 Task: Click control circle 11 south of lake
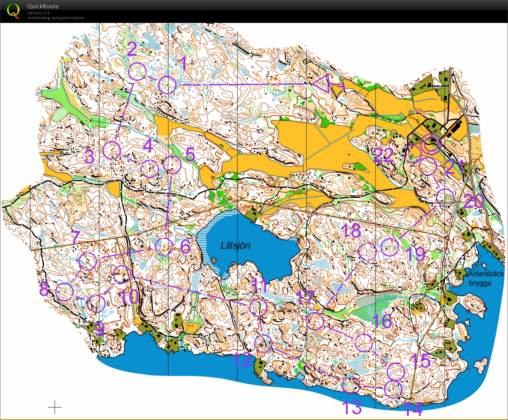(x=258, y=307)
